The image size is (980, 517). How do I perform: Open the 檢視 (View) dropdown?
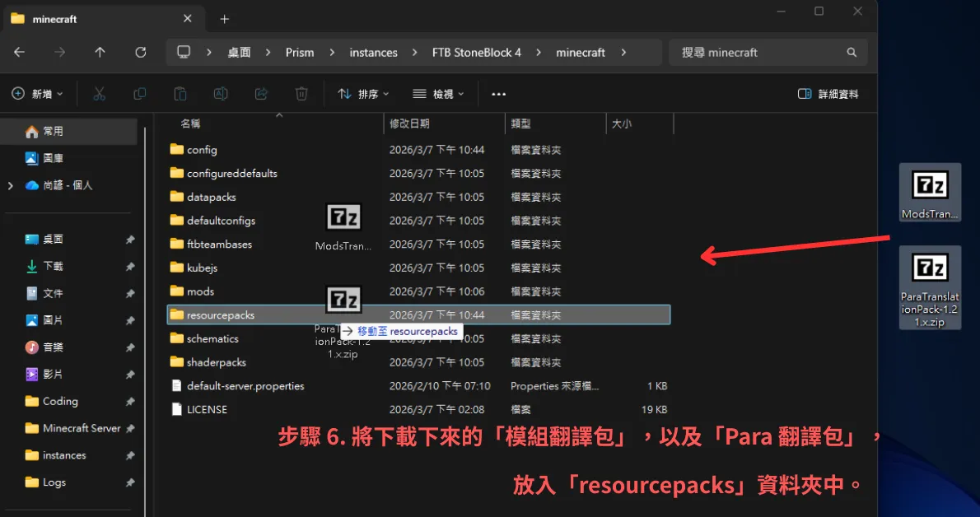coord(437,93)
